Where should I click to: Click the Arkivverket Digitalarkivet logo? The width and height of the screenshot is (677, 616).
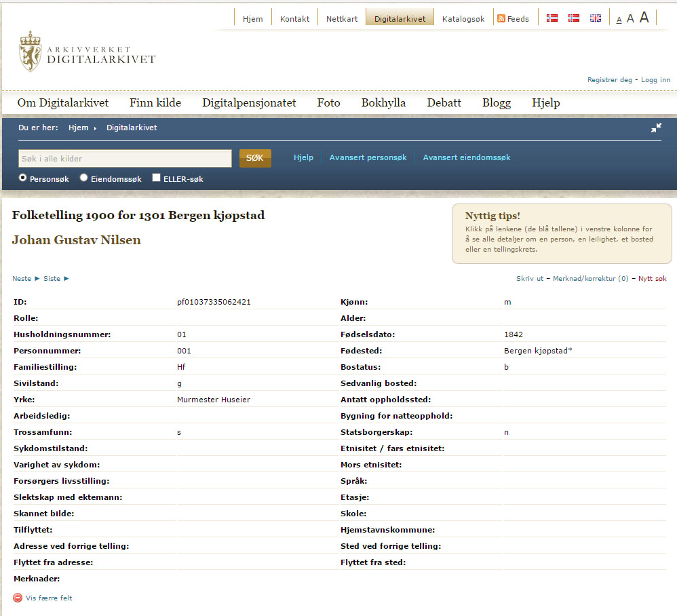point(87,52)
